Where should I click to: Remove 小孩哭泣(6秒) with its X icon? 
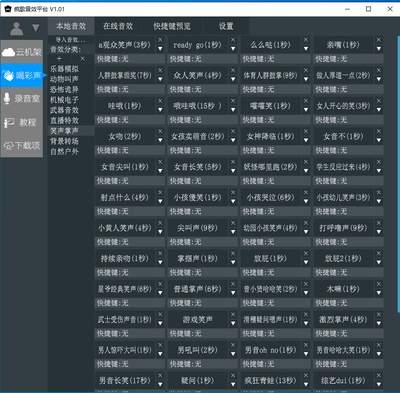point(306,192)
